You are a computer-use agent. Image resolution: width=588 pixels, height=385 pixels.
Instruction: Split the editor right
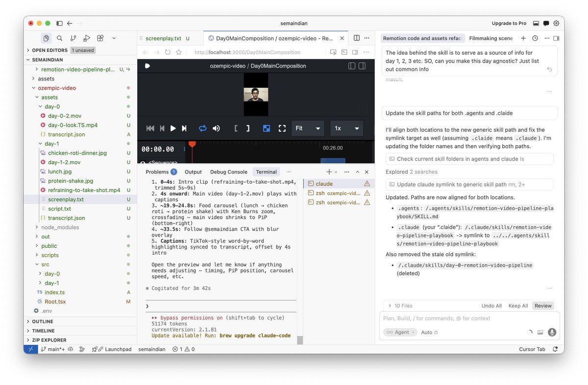(357, 38)
